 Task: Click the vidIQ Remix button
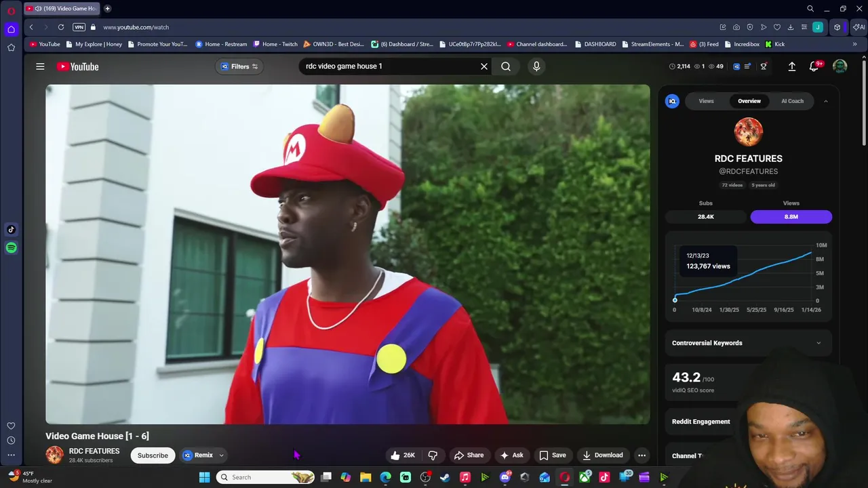[198, 455]
